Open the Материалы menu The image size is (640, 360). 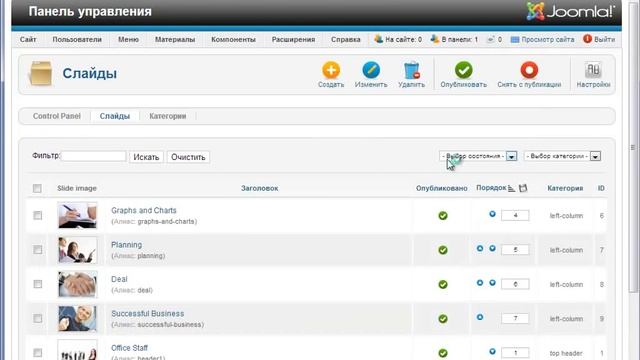coord(175,40)
